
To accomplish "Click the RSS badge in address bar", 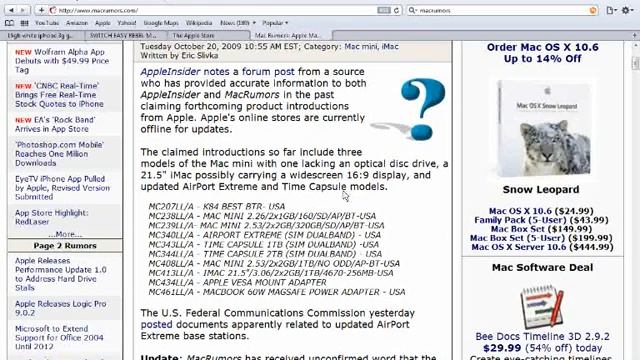I will 384,11.
